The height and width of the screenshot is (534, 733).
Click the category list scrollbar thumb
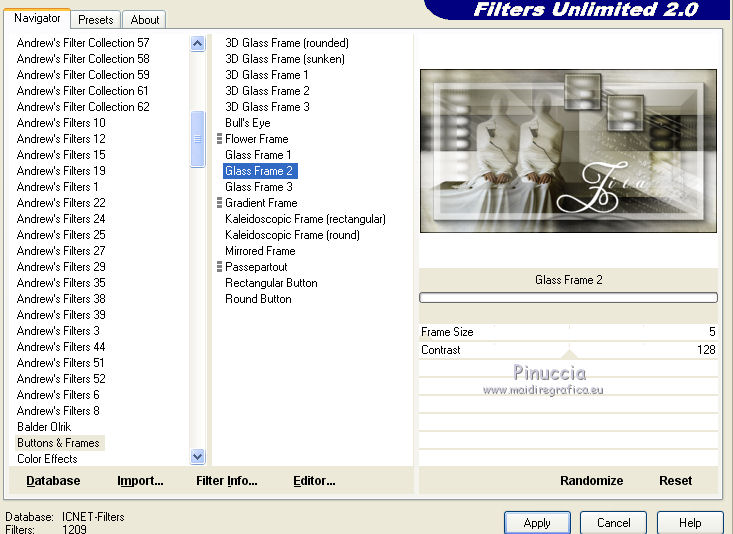pos(198,139)
